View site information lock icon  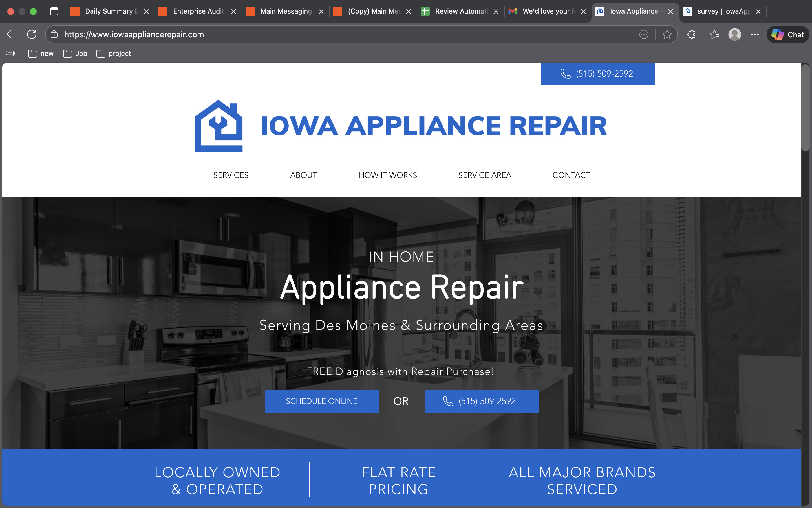(54, 34)
